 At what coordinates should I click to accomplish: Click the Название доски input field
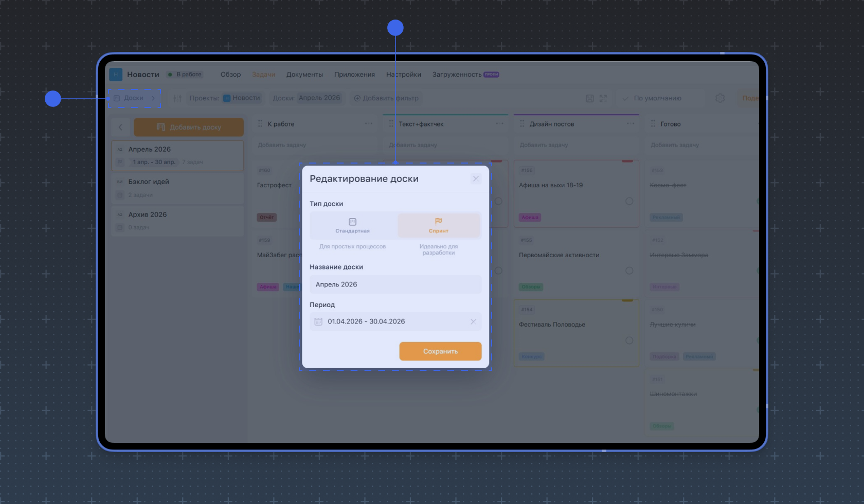coord(395,284)
